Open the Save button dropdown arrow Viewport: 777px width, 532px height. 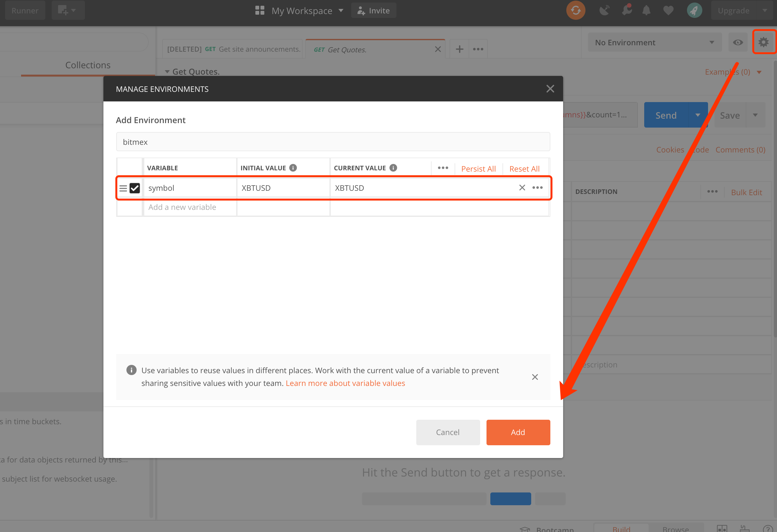tap(755, 115)
